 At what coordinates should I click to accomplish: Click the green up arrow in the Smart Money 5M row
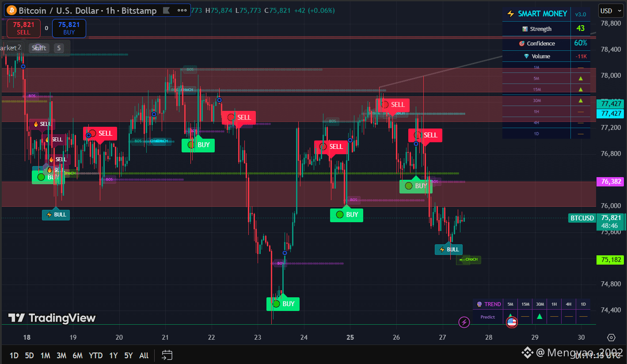click(581, 79)
